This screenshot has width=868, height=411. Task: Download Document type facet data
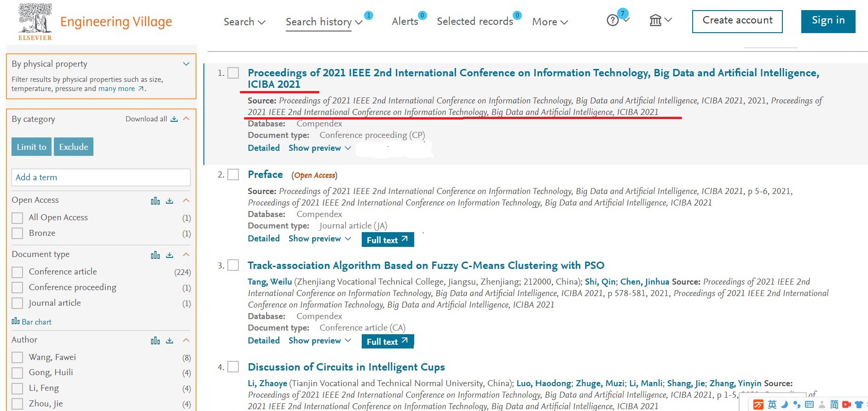coord(170,255)
